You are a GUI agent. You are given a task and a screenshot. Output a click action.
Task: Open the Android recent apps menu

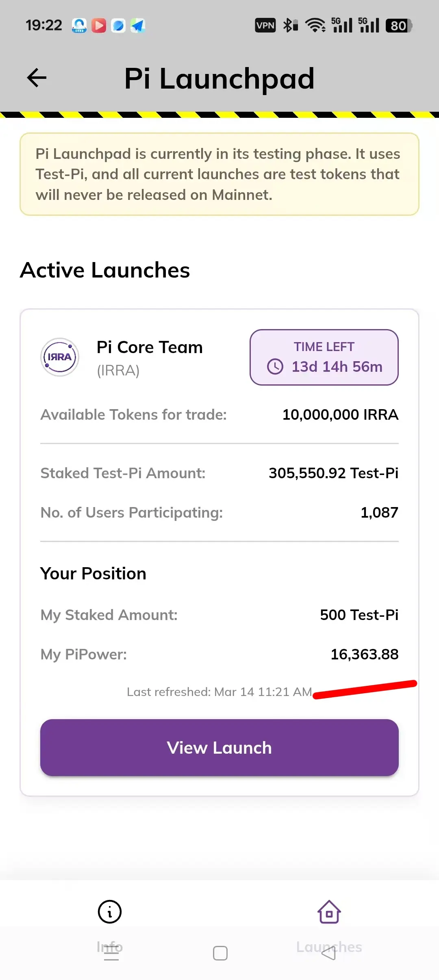pyautogui.click(x=111, y=953)
